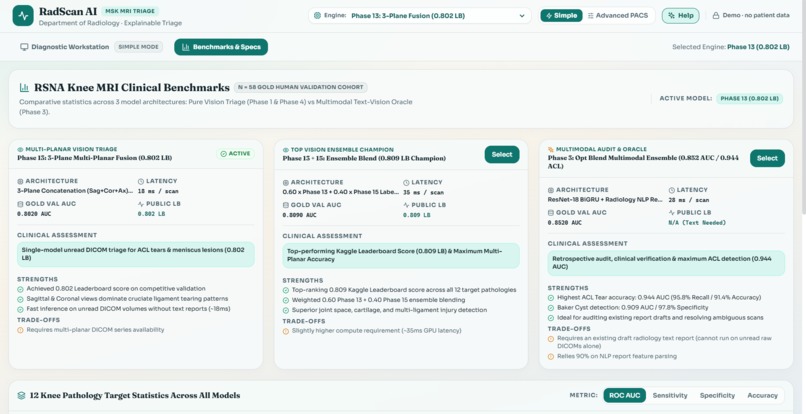Viewport: 806px width, 414px height.
Task: Click the MSK MRI TRIAGE badge
Action: click(130, 11)
